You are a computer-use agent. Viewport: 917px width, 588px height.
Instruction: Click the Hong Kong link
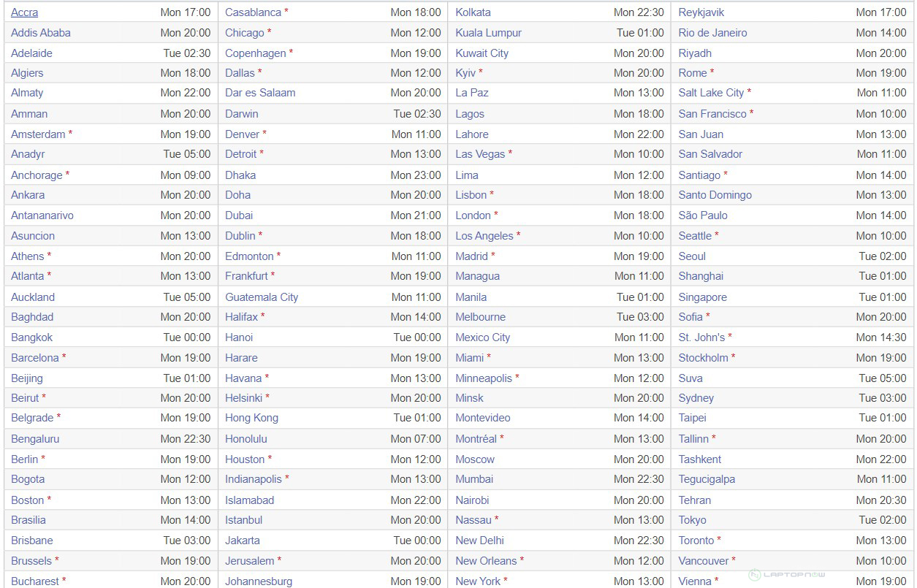click(251, 418)
